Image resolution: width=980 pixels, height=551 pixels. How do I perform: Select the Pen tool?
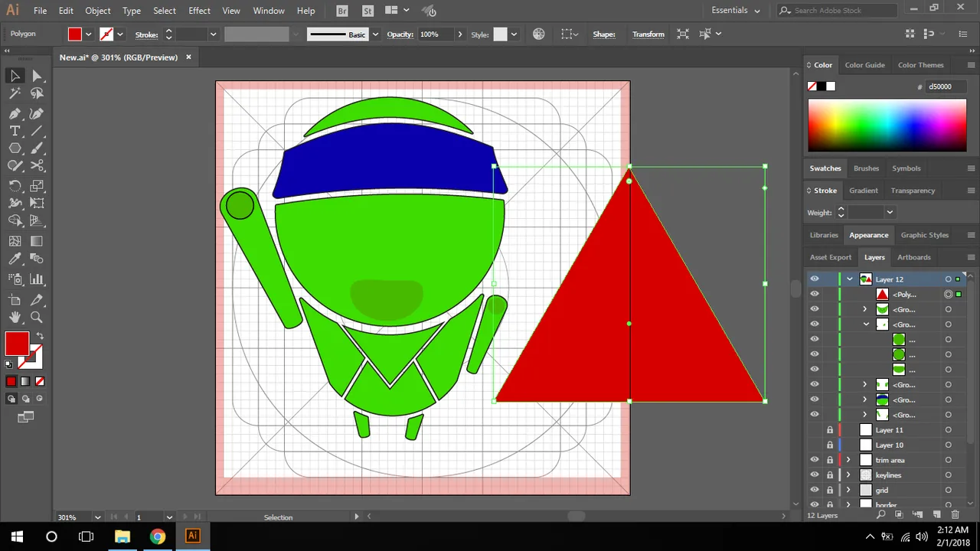point(15,113)
